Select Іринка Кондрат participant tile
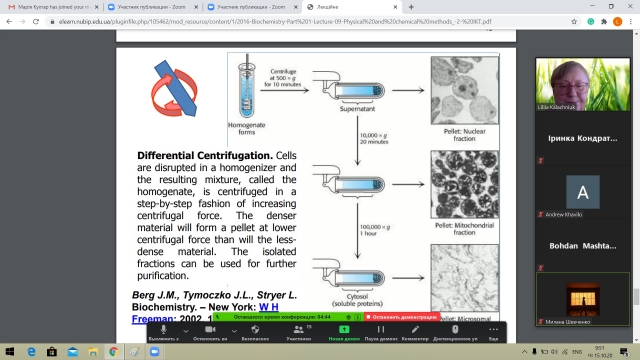 click(583, 138)
